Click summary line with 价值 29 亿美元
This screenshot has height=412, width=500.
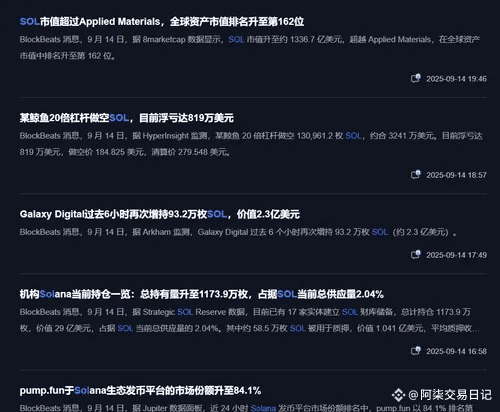pos(249,329)
